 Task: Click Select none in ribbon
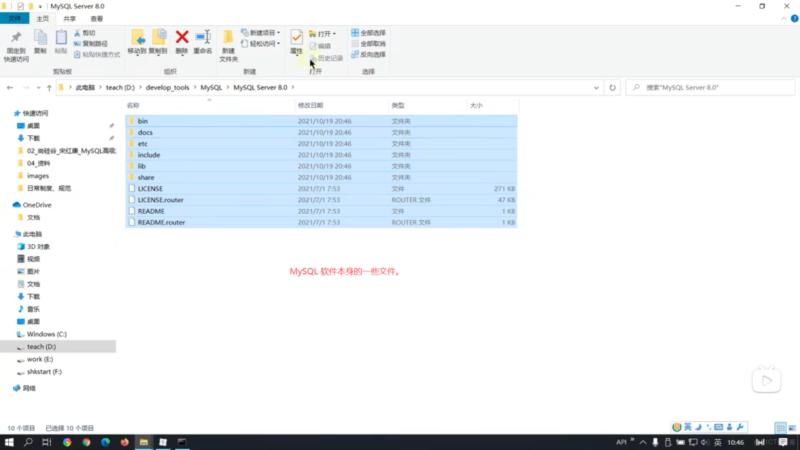[368, 43]
